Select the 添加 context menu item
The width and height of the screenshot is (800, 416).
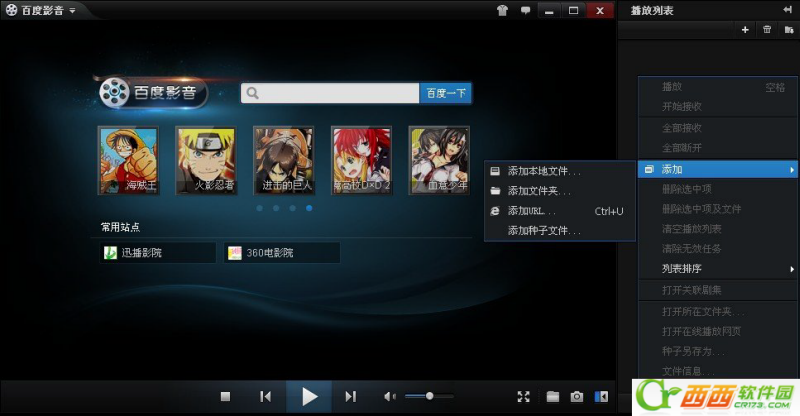[717, 169]
